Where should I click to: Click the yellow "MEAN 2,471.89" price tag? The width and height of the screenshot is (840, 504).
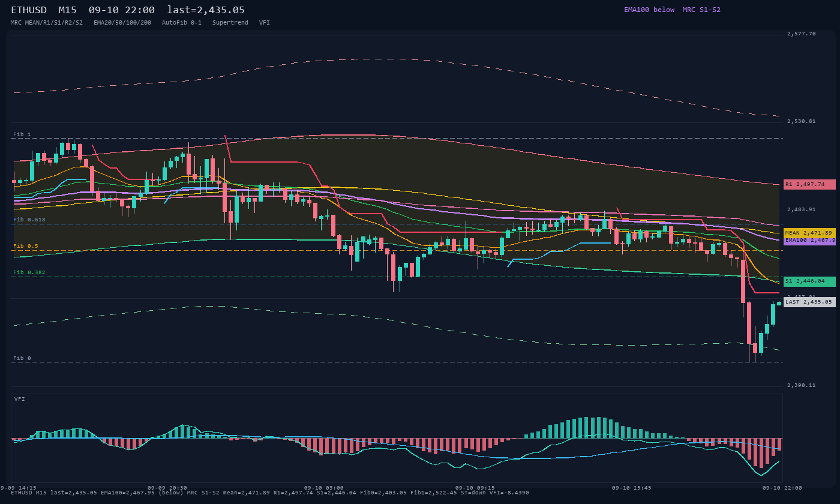coord(809,233)
